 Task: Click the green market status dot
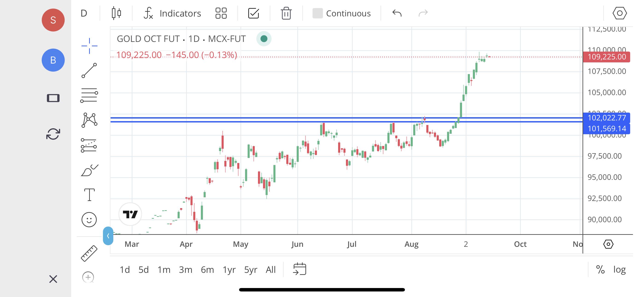264,39
